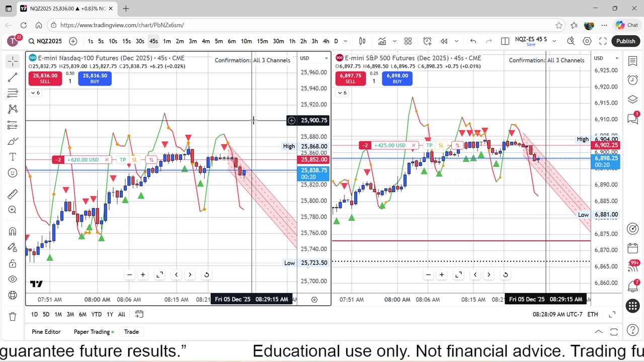Expand the NQ-ES 45 S layout menu

(554, 41)
